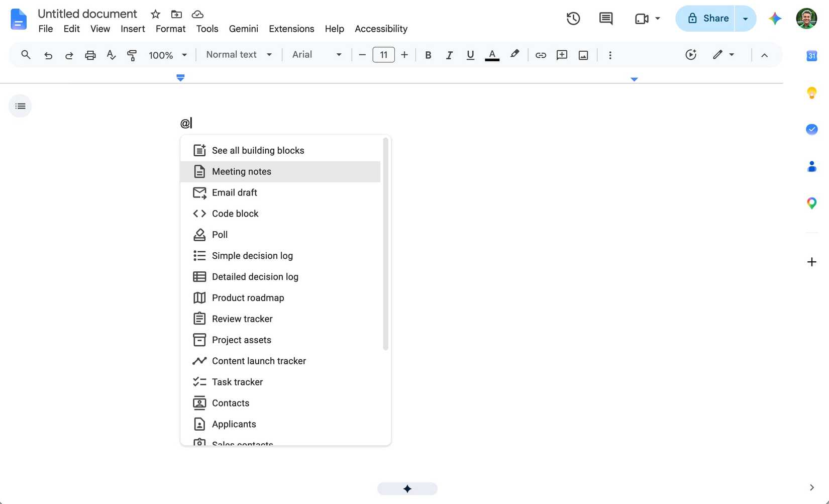The image size is (829, 504).
Task: Print the document
Action: coord(90,55)
